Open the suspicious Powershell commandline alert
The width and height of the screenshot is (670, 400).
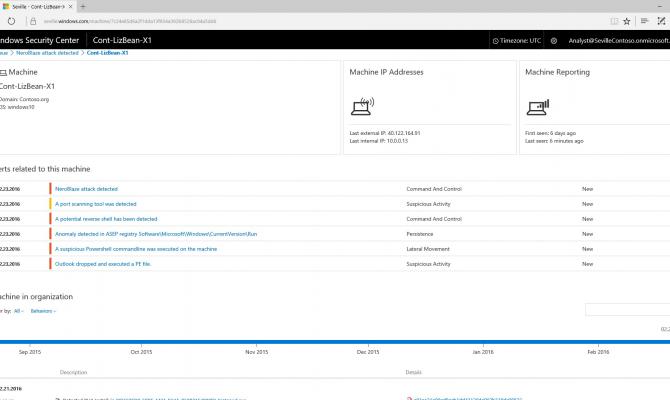point(136,249)
